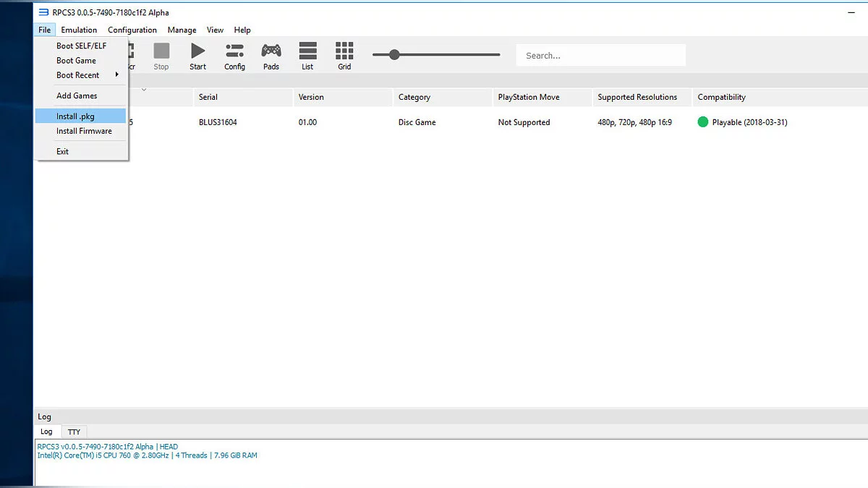The width and height of the screenshot is (868, 488).
Task: Switch to the TTY log tab
Action: (x=74, y=432)
